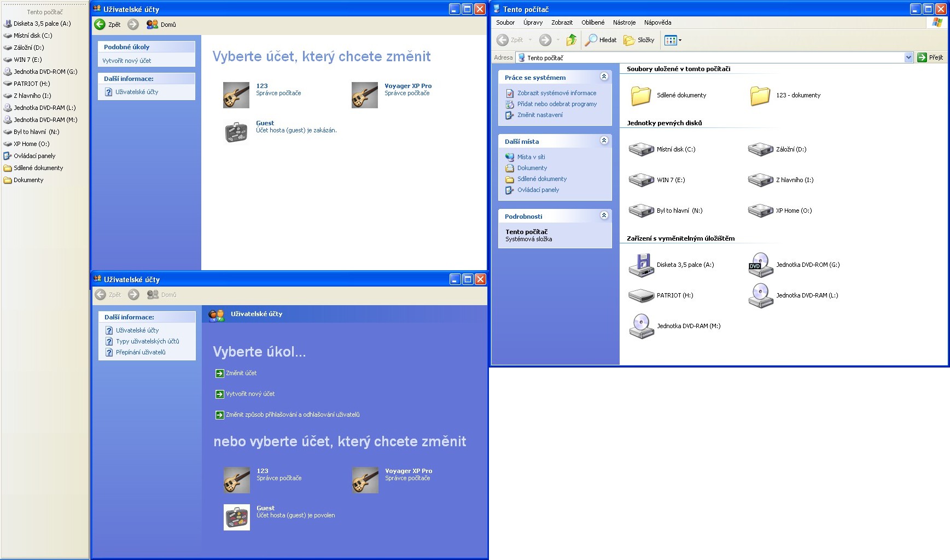
Task: Open the Zobrazit menu
Action: 562,22
